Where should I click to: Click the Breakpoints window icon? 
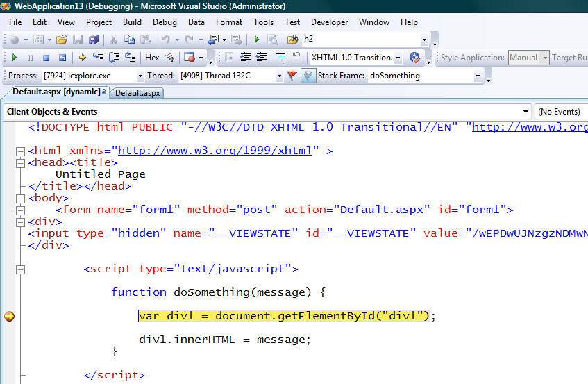190,58
